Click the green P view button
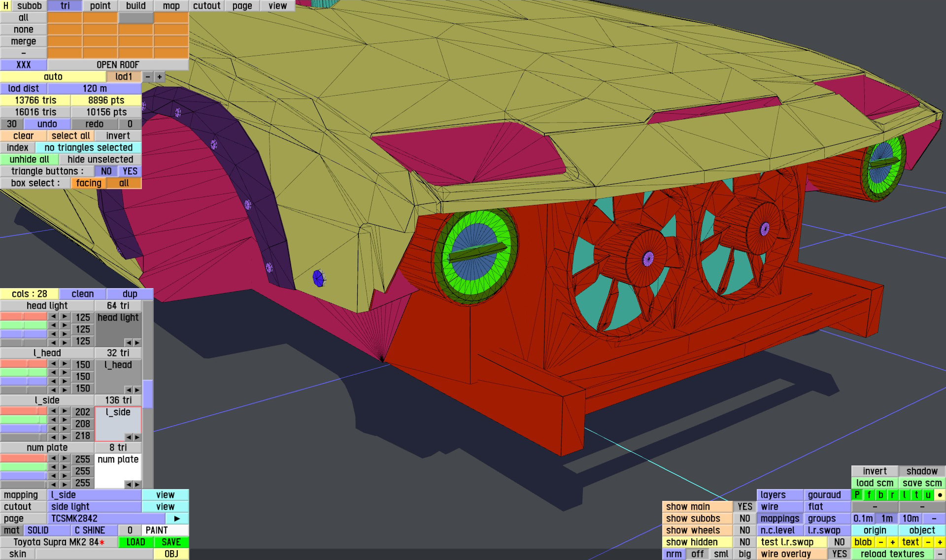This screenshot has height=560, width=946. (x=857, y=495)
